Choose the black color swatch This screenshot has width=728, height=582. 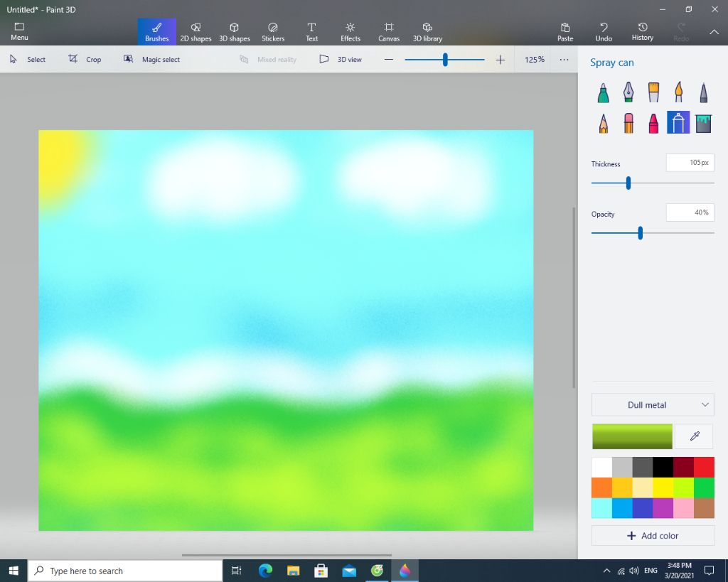pos(663,468)
